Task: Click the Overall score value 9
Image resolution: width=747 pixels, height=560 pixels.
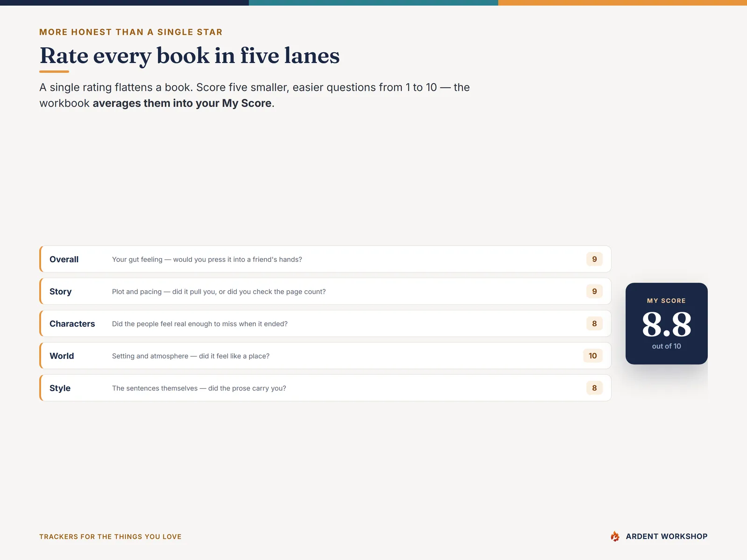Action: click(x=594, y=259)
